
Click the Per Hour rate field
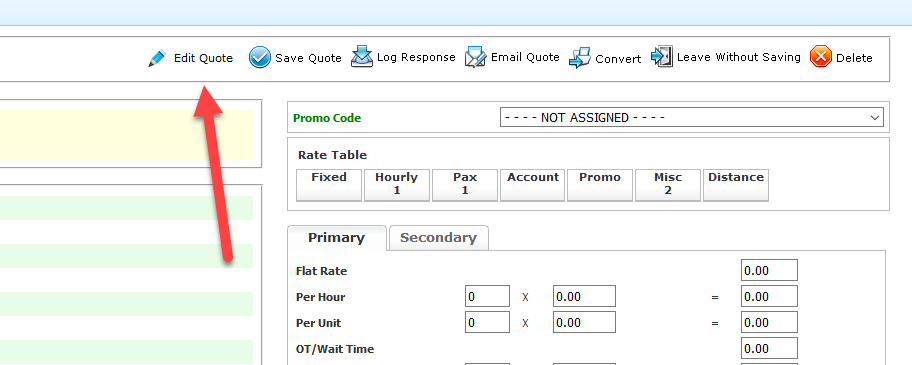pyautogui.click(x=584, y=296)
